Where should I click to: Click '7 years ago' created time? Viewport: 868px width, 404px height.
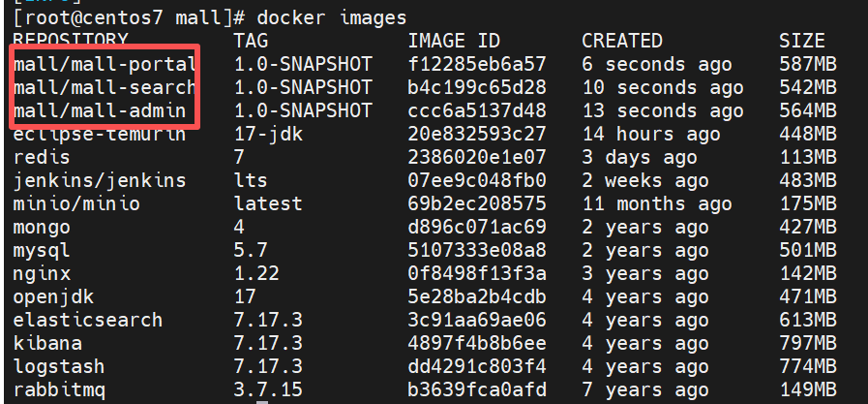click(x=644, y=390)
